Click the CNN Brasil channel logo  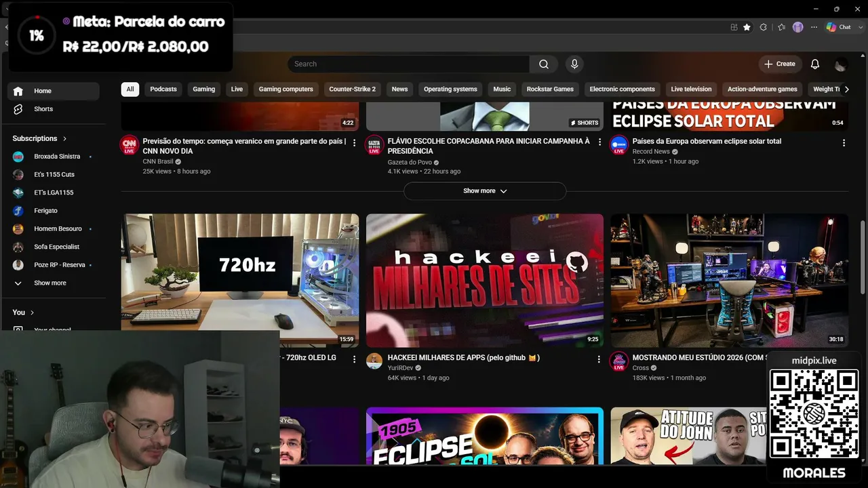point(130,145)
